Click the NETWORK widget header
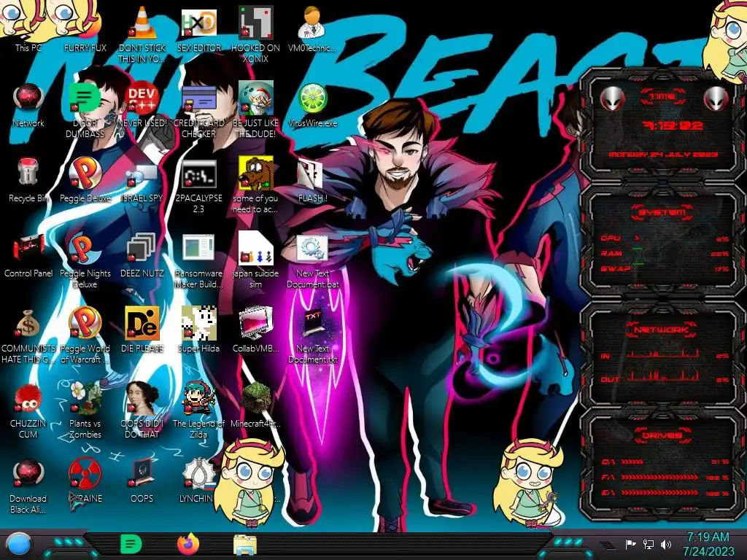The image size is (747, 560). [662, 330]
